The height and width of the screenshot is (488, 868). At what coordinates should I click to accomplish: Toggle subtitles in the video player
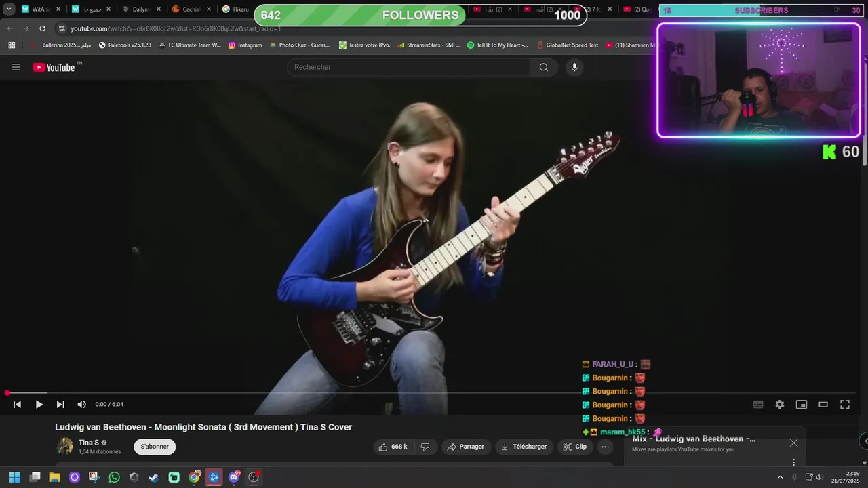(x=758, y=404)
